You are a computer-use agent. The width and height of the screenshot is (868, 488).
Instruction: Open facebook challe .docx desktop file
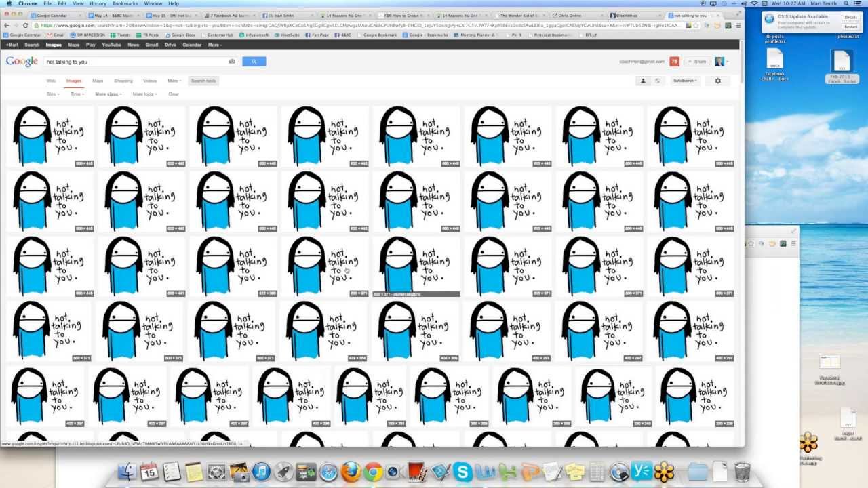coord(774,65)
